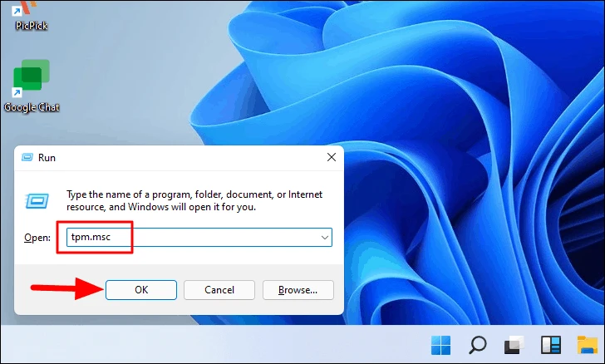Open the Widgets taskbar icon
The height and width of the screenshot is (364, 605).
(x=551, y=345)
